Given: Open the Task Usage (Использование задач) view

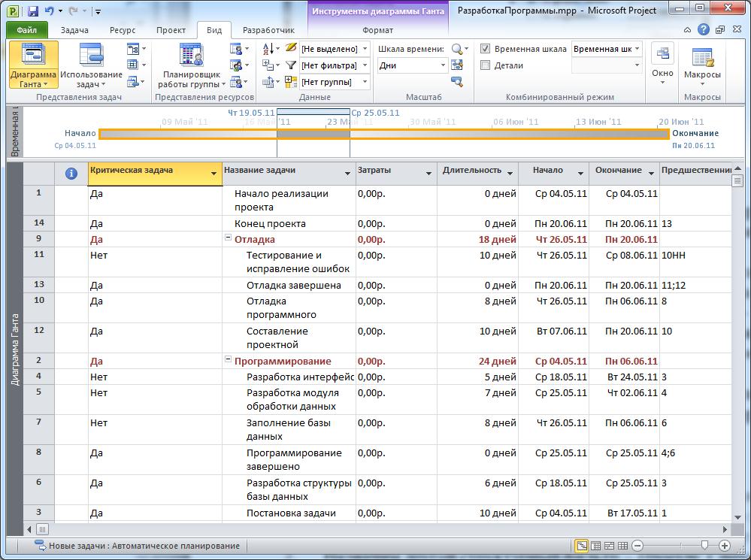Looking at the screenshot, I should [x=91, y=65].
